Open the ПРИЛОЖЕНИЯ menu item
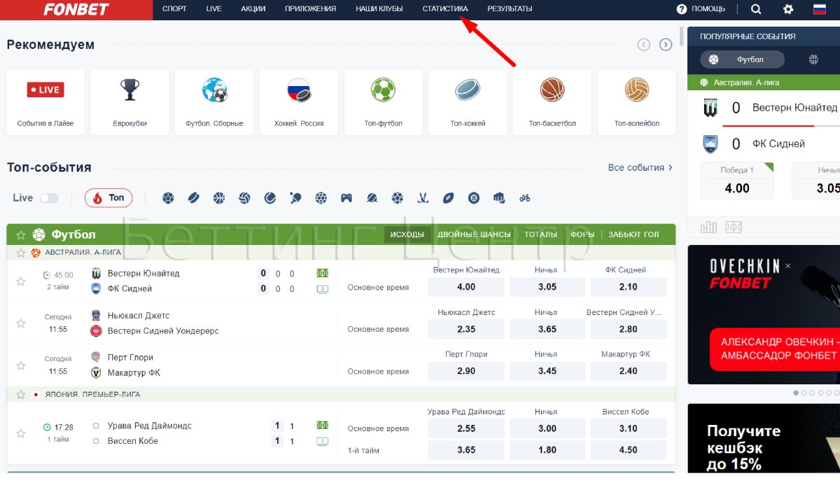840x504 pixels. click(310, 9)
